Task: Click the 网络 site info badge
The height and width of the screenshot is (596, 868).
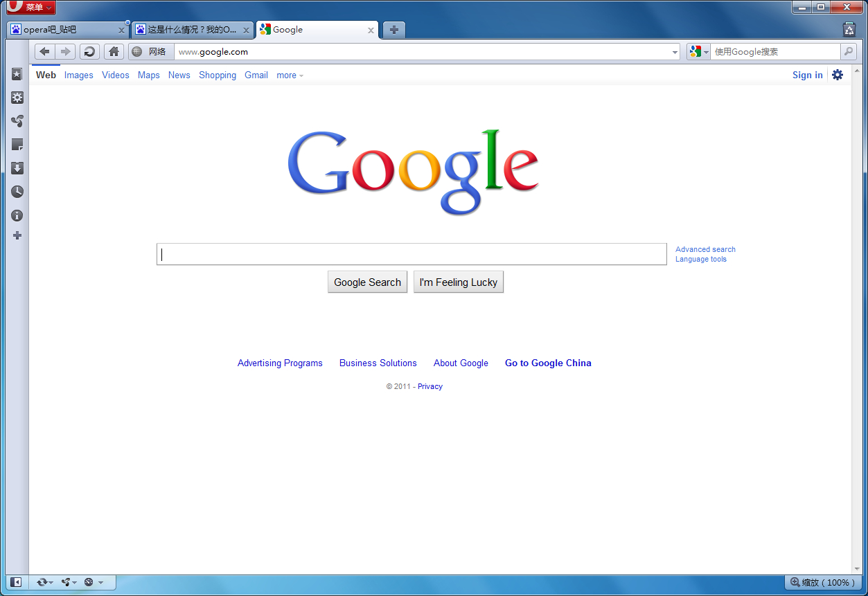Action: [150, 51]
